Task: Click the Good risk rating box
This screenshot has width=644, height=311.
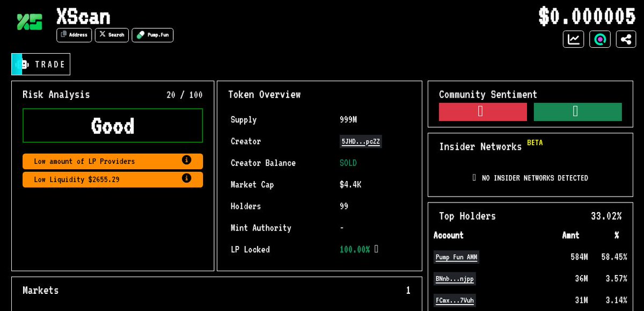Action: pos(113,126)
